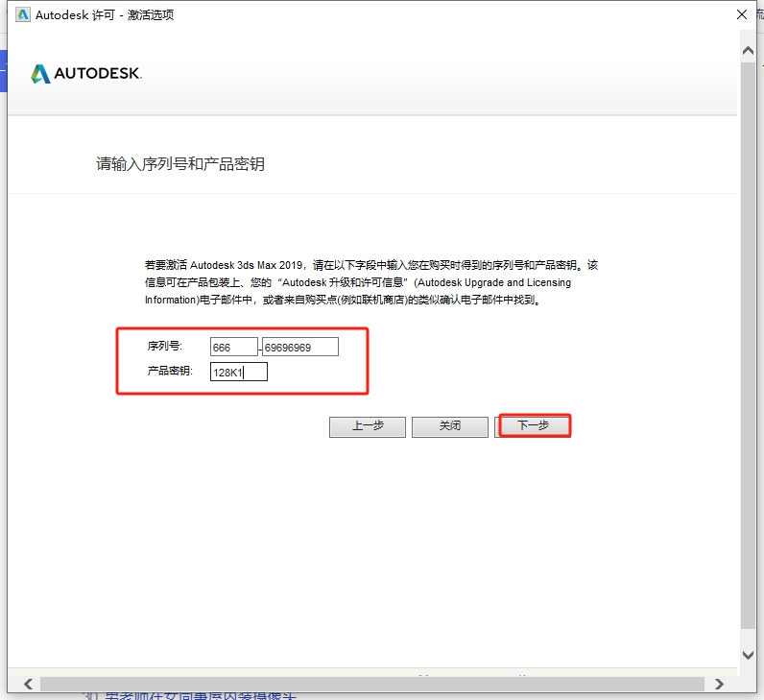Click the vertical scrollbar down arrow
This screenshot has height=700, width=764.
748,655
